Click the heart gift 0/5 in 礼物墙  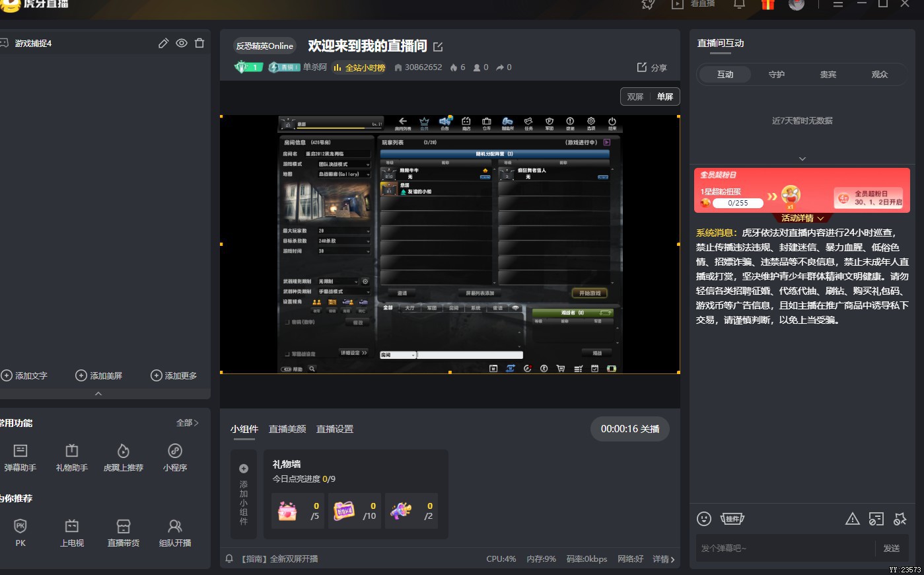298,511
